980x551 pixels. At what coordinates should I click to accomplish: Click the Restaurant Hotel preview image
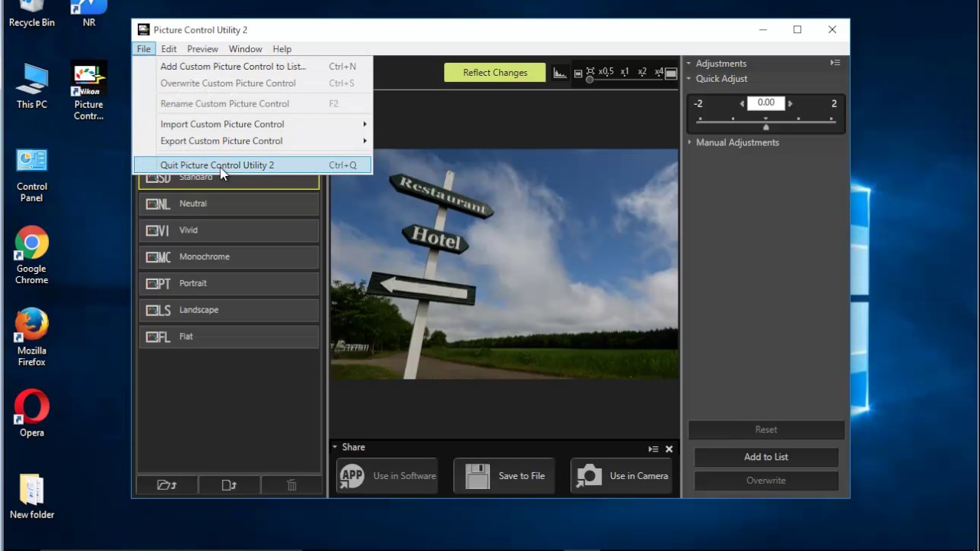504,264
